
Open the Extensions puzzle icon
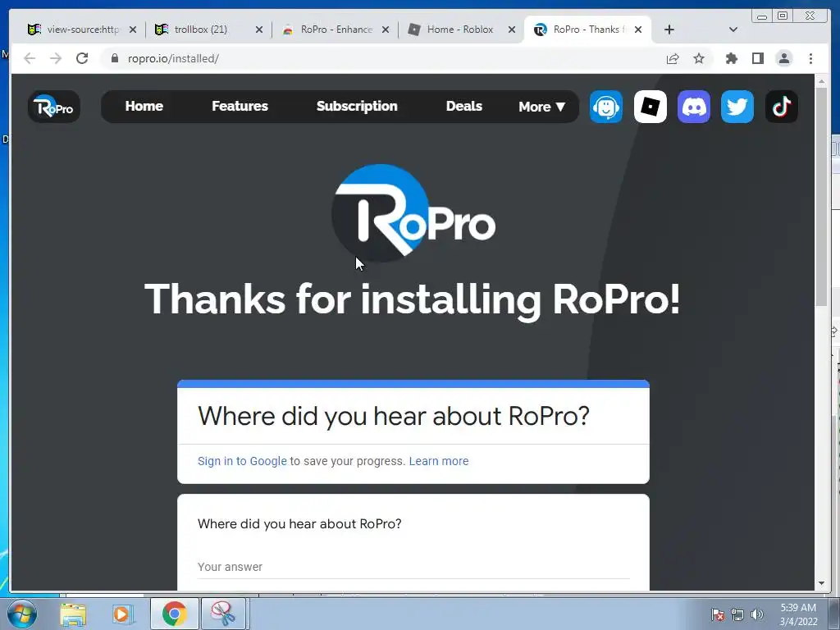click(731, 58)
